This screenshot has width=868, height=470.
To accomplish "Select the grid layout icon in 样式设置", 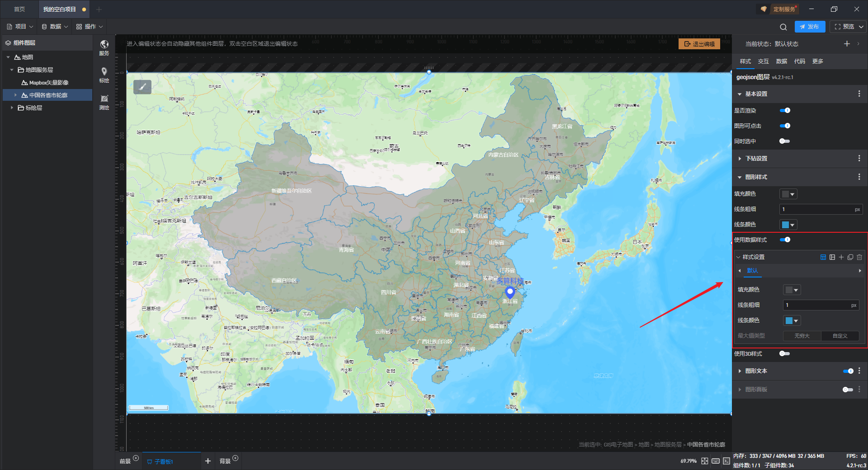I will pyautogui.click(x=832, y=257).
